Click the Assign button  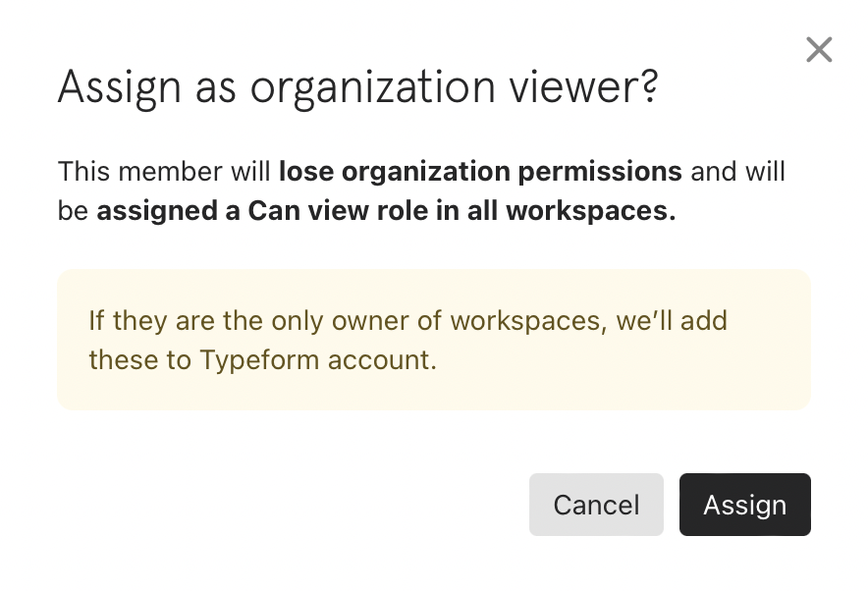coord(744,505)
